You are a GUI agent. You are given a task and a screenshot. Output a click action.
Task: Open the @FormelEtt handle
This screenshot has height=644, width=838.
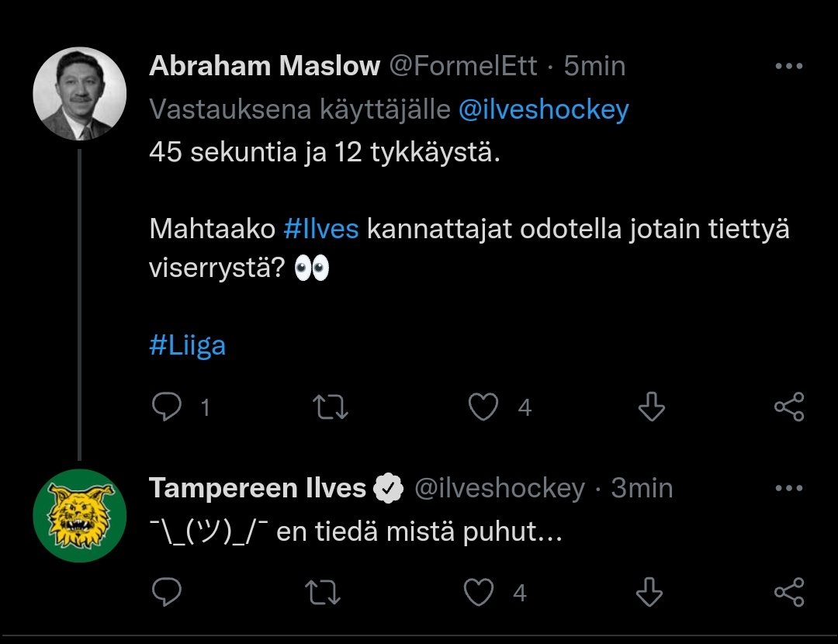click(462, 67)
